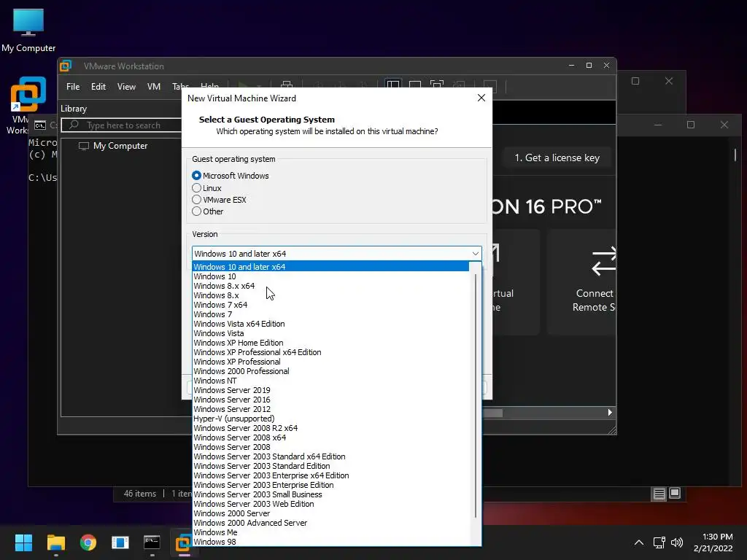Select Windows Server 2003 Small Business

pos(330,495)
